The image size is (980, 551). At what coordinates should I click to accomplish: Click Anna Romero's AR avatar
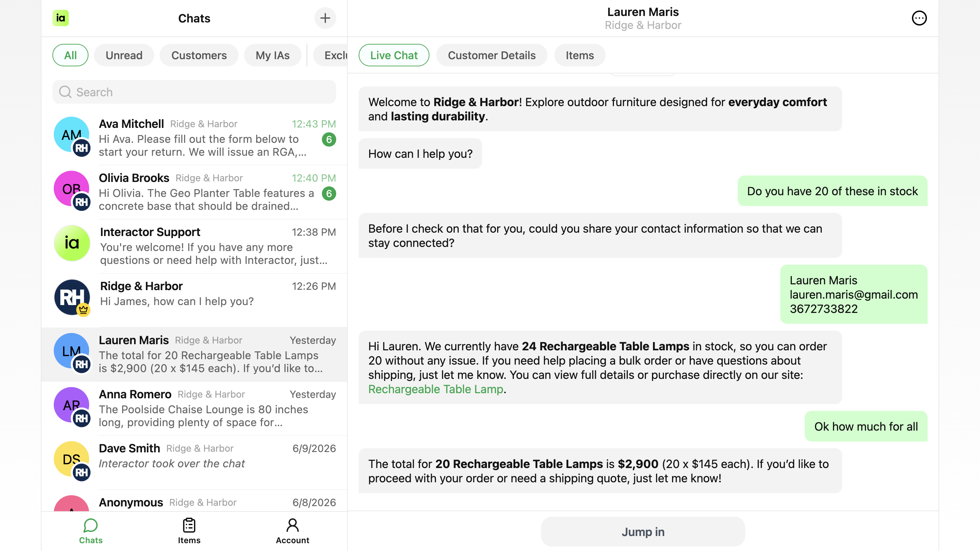71,405
